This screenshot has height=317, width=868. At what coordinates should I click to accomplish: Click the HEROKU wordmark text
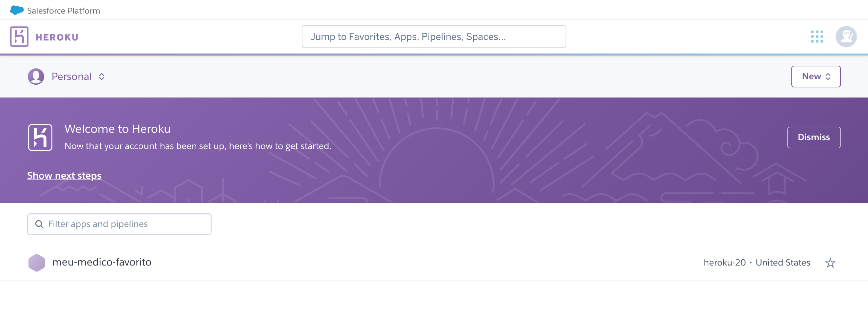tap(57, 37)
